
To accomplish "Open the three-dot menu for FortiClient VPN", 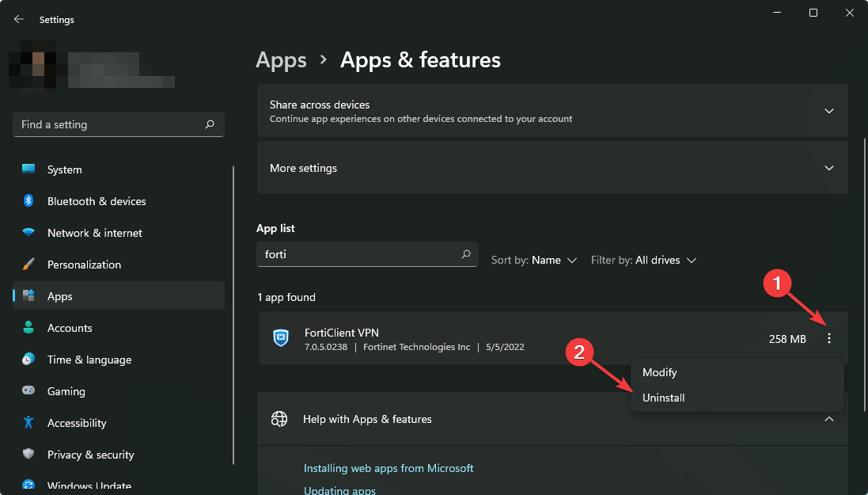I will point(829,338).
